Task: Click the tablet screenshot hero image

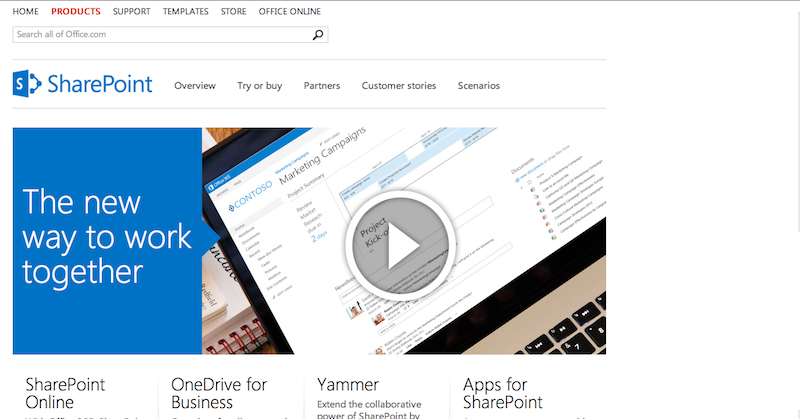Action: point(404,241)
